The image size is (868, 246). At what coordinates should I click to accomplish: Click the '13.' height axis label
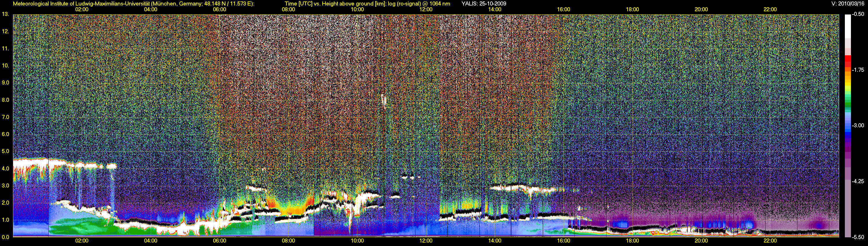[x=5, y=14]
